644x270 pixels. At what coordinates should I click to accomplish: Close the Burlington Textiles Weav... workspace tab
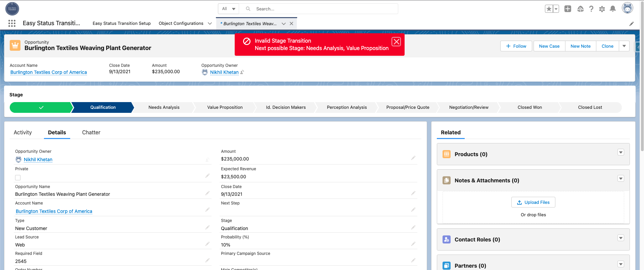click(x=291, y=24)
